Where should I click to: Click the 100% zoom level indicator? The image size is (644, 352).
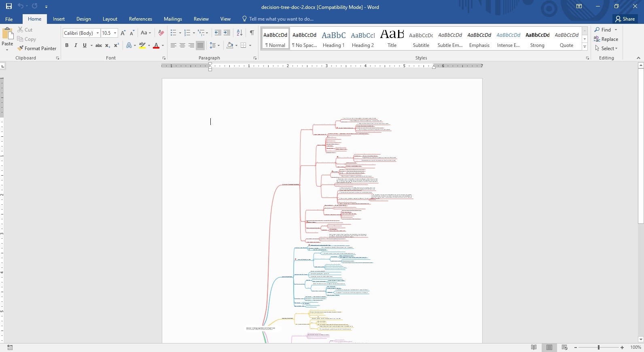636,347
